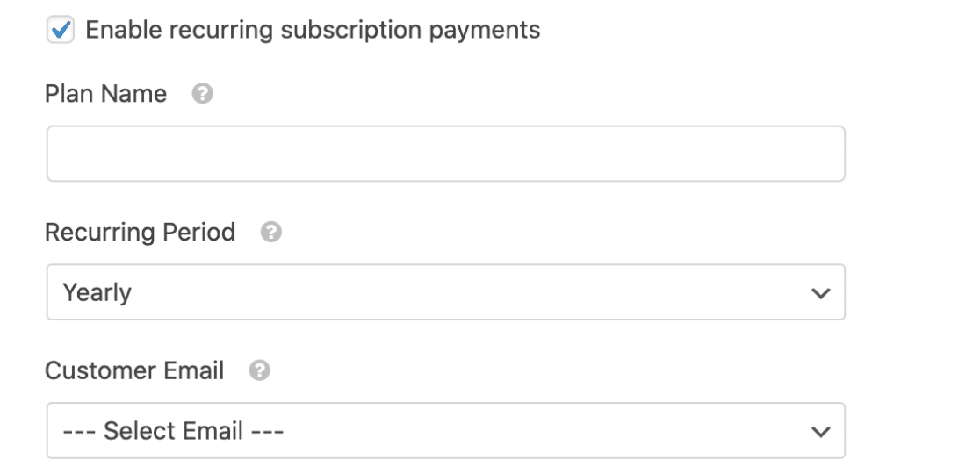Click the Yearly value in Recurring Period
This screenshot has width=980, height=474.
[97, 293]
